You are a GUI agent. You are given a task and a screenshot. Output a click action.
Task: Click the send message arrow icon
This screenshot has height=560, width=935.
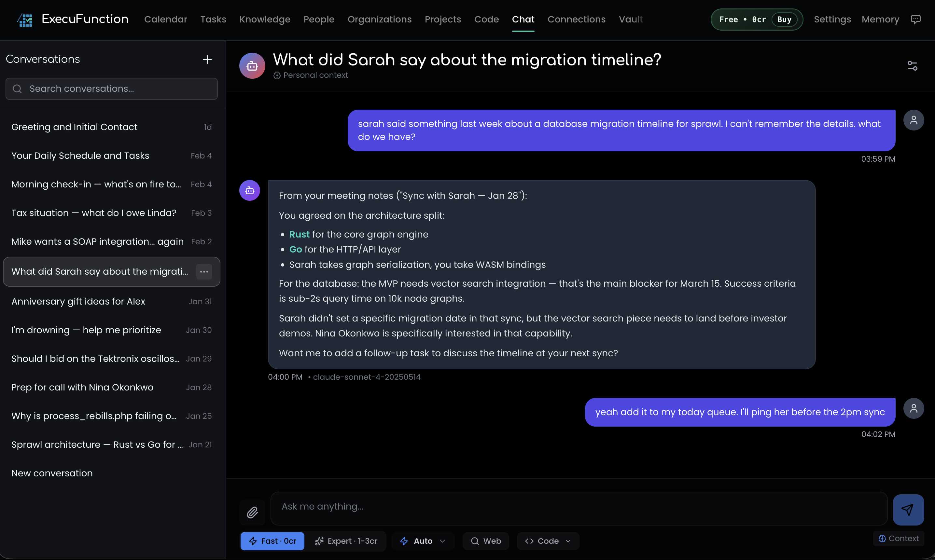click(x=908, y=509)
